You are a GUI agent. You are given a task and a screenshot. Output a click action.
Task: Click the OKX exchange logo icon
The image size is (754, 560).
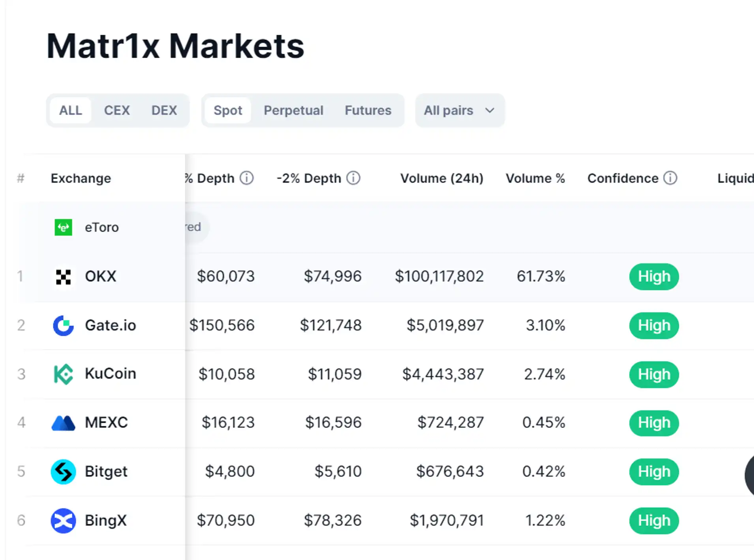(63, 277)
